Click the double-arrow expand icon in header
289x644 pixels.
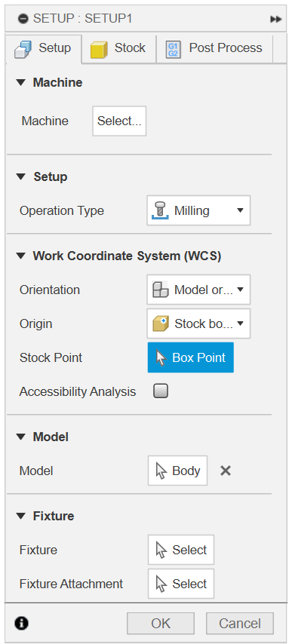275,20
